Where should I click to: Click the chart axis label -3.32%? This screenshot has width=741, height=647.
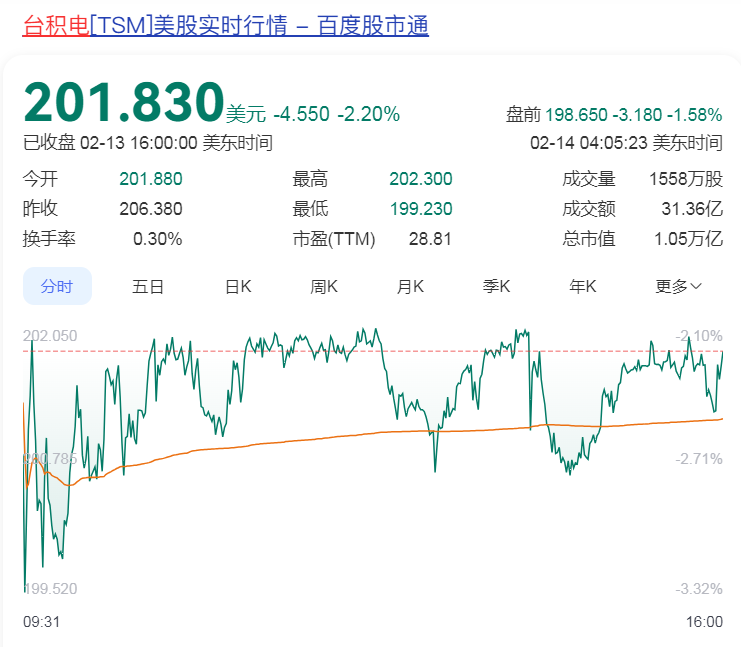point(698,589)
